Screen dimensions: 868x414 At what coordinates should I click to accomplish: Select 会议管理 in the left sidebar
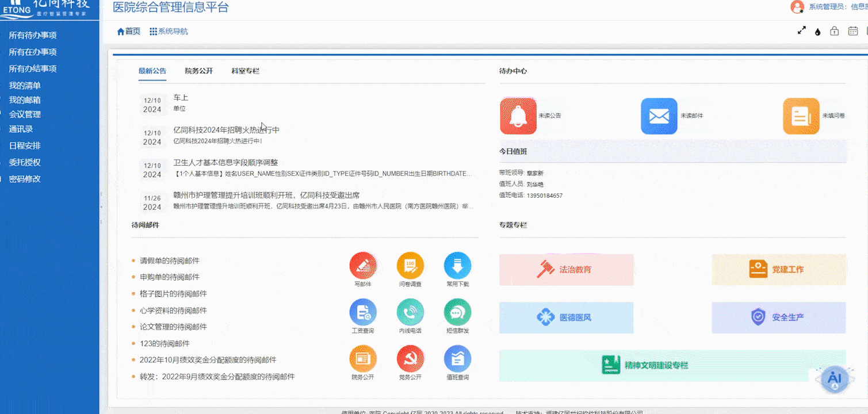pos(25,114)
